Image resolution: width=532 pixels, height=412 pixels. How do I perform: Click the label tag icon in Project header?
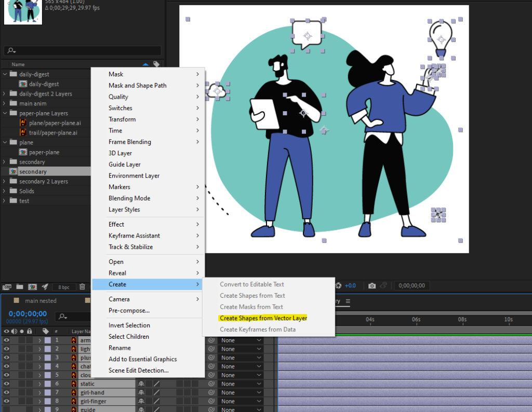click(x=156, y=64)
